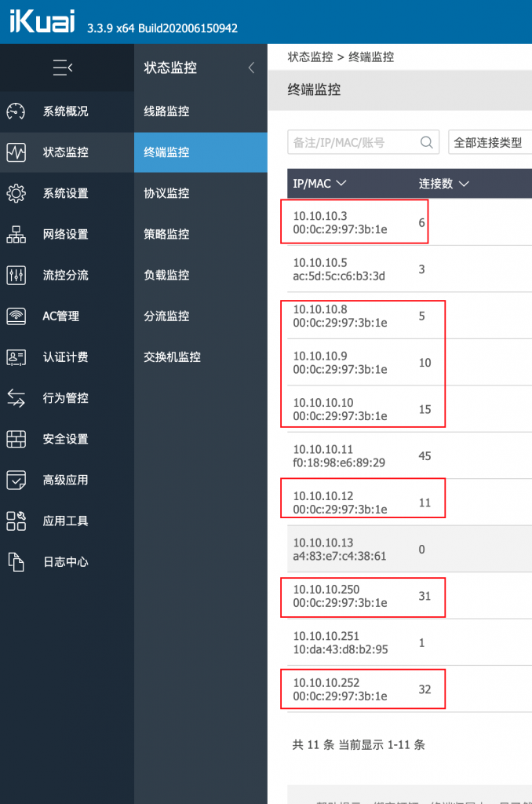The height and width of the screenshot is (804, 532).
Task: Open 网络设置 menu item
Action: pos(67,234)
